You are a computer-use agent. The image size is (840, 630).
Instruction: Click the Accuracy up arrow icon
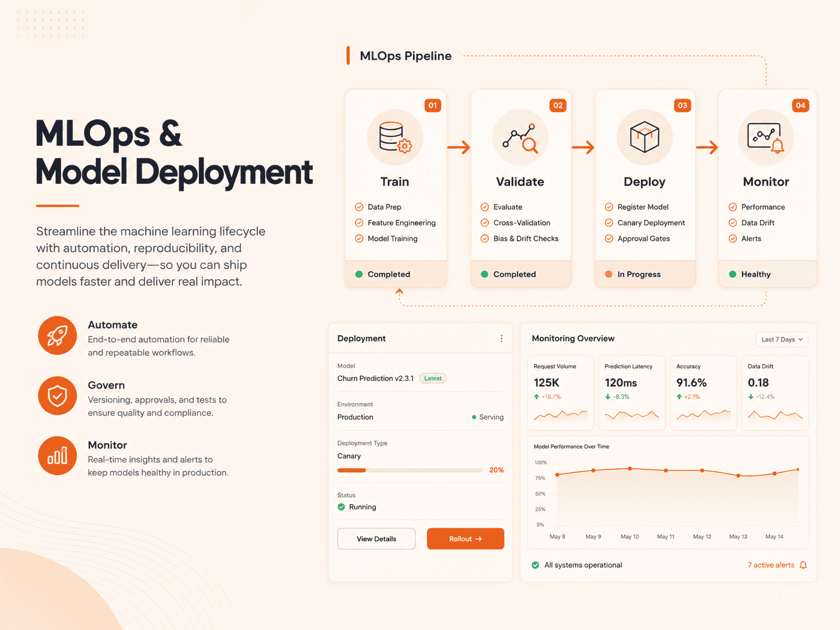[x=679, y=397]
